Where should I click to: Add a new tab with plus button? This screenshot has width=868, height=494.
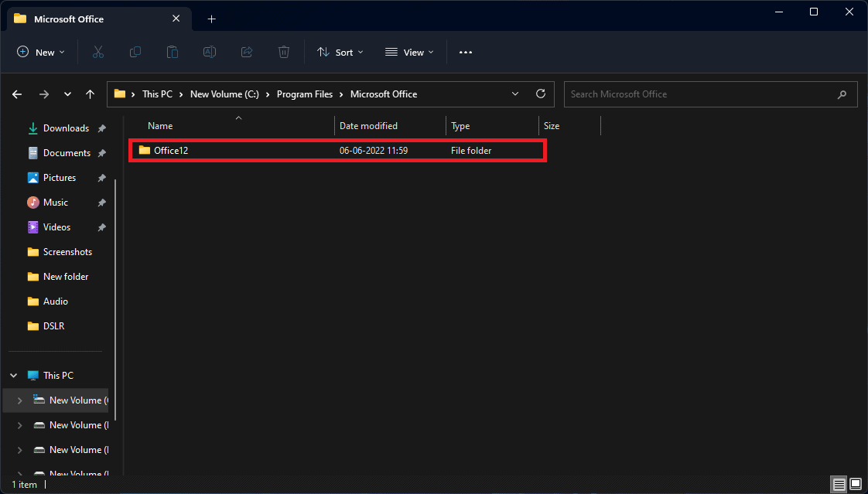(x=211, y=19)
